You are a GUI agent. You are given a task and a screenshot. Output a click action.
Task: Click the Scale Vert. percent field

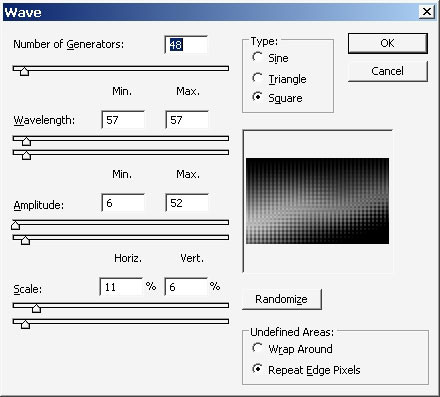186,287
